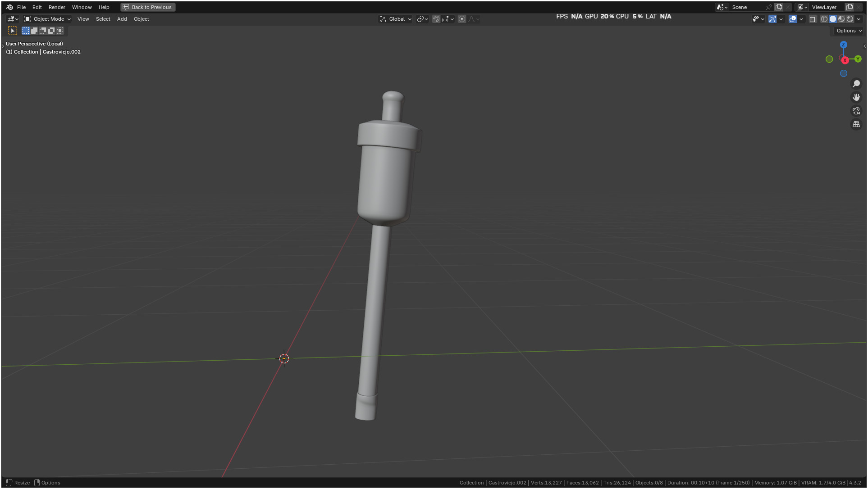Switch to wireframe shading
Viewport: 868px width, 489px height.
point(824,19)
